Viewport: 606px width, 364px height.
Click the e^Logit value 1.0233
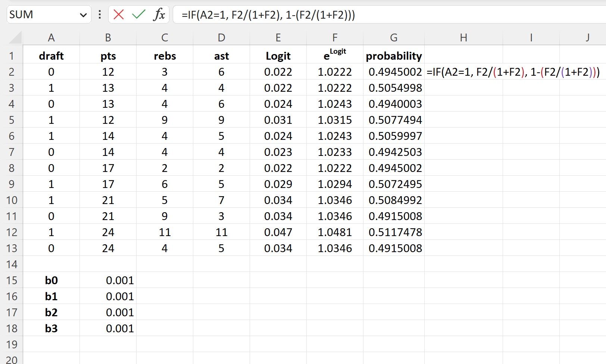(x=335, y=152)
